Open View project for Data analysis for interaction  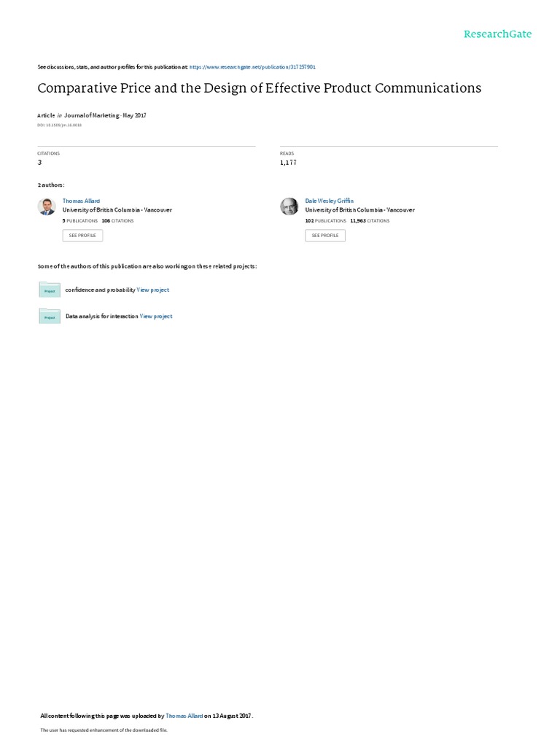coord(156,317)
